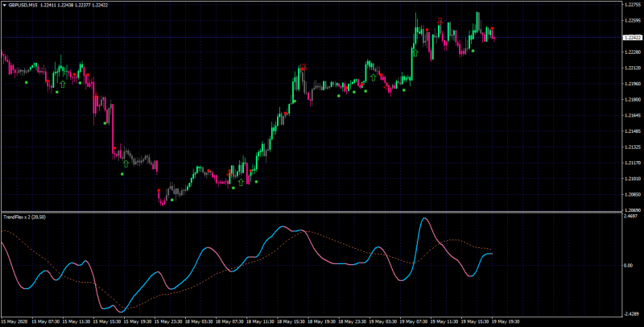Click price scale value 1.20850
The width and height of the screenshot is (644, 327).
(x=632, y=194)
